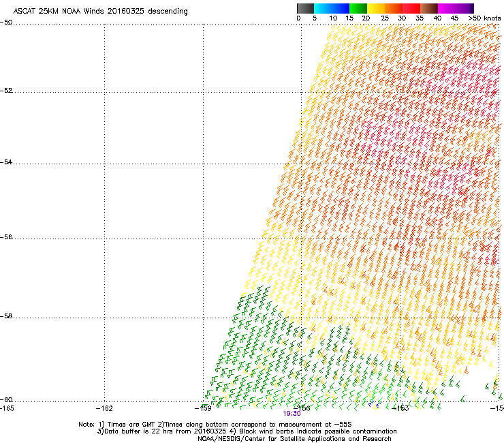Click the cyan-blue 5-15 knots legend segment
Image resolution: width=504 pixels, height=443 pixels.
(x=332, y=8)
